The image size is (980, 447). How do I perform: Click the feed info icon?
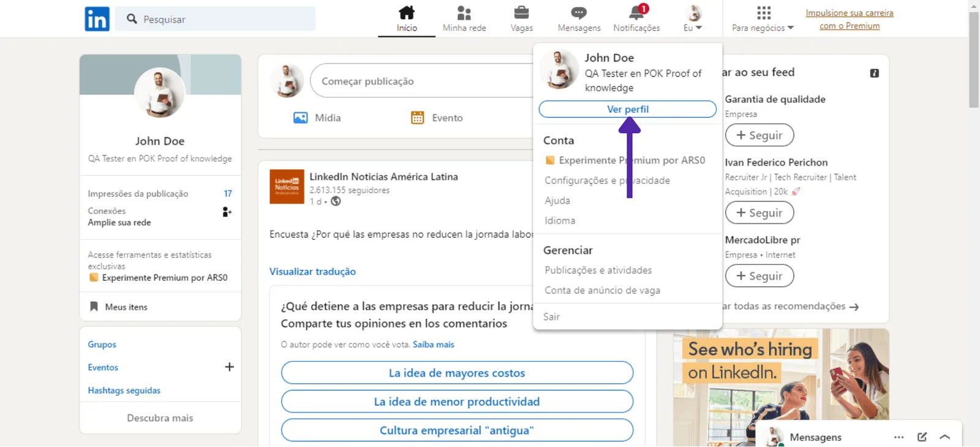pyautogui.click(x=875, y=73)
